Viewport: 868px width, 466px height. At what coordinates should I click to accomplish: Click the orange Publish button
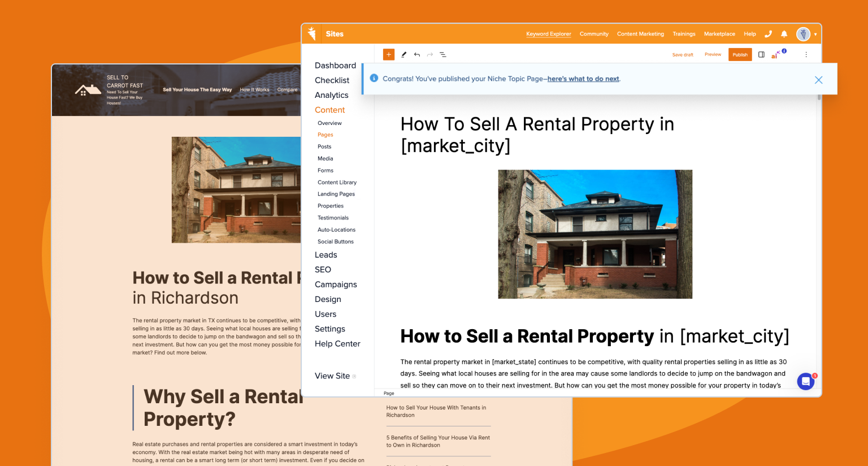point(740,55)
